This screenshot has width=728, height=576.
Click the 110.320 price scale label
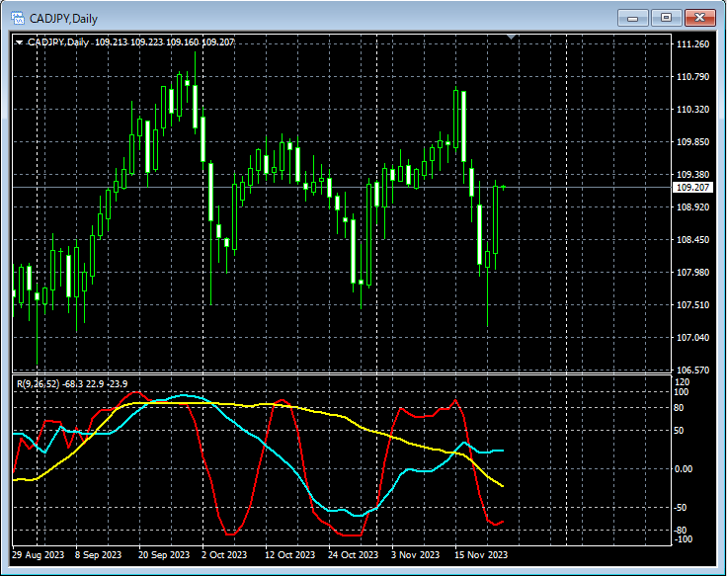tap(692, 109)
